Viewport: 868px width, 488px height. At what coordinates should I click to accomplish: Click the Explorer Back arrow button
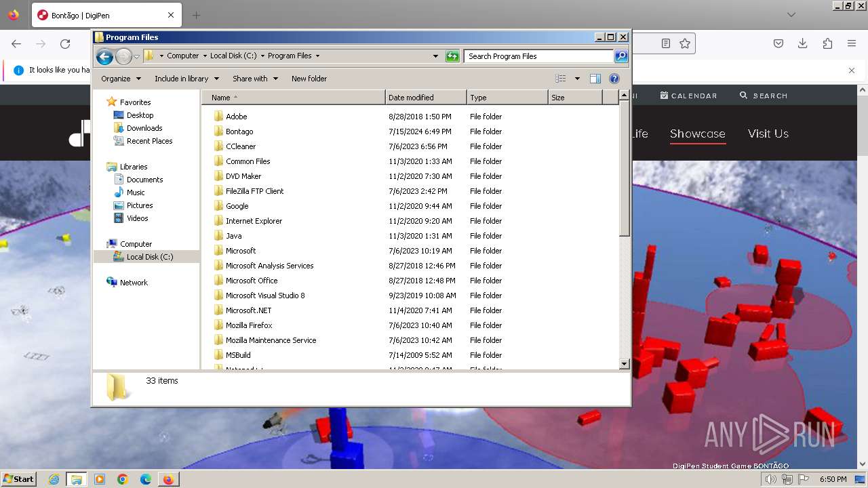[104, 56]
